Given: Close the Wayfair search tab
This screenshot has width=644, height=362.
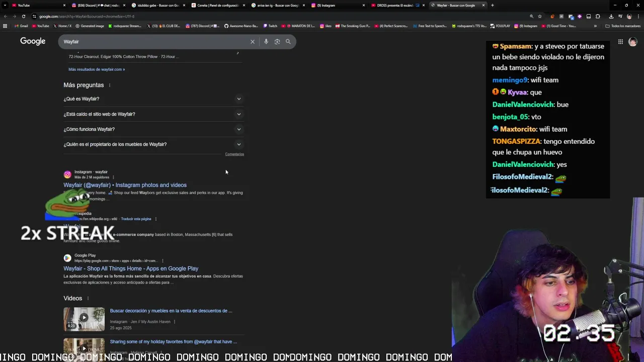Looking at the screenshot, I should click(484, 5).
